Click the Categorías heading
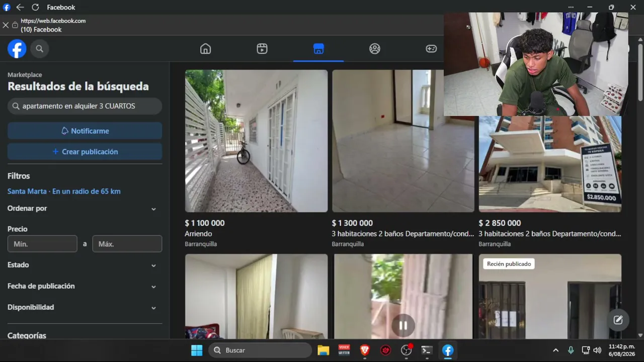 [x=27, y=335]
